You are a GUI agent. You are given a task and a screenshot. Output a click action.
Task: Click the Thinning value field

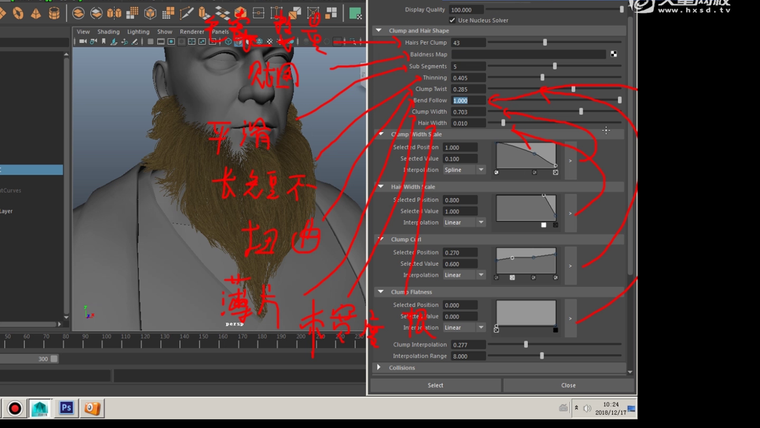(x=468, y=77)
